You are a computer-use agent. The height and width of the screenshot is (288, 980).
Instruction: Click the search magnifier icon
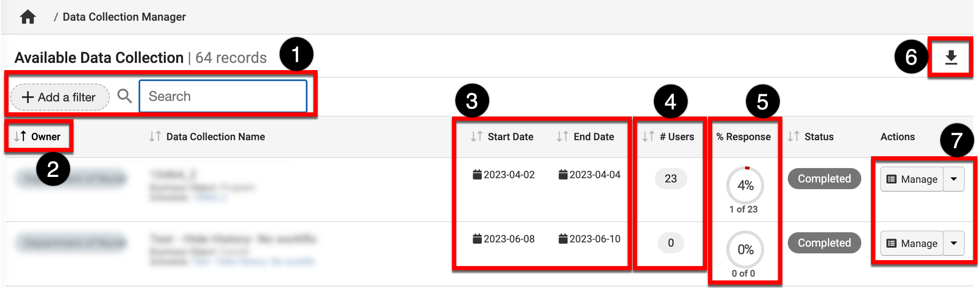[x=124, y=96]
